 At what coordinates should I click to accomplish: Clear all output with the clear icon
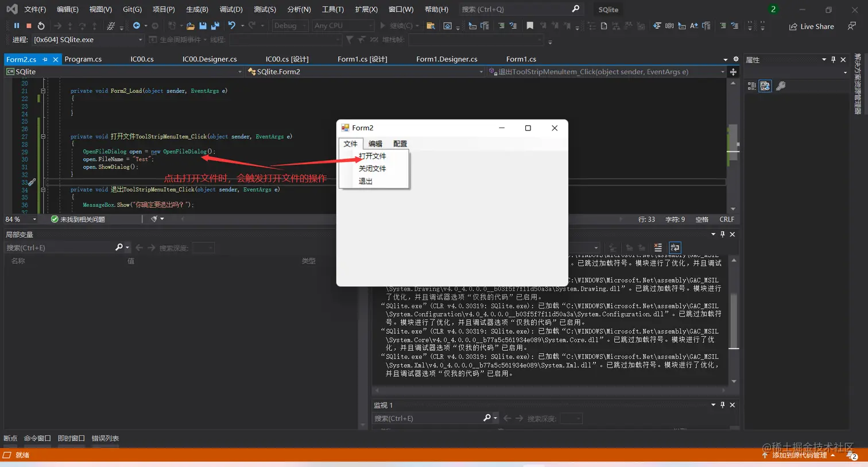pos(658,248)
